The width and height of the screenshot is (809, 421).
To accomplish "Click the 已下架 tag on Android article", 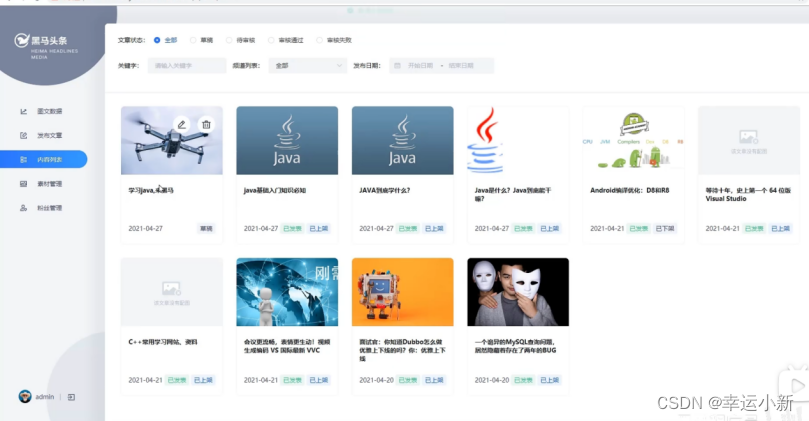I will pos(665,229).
